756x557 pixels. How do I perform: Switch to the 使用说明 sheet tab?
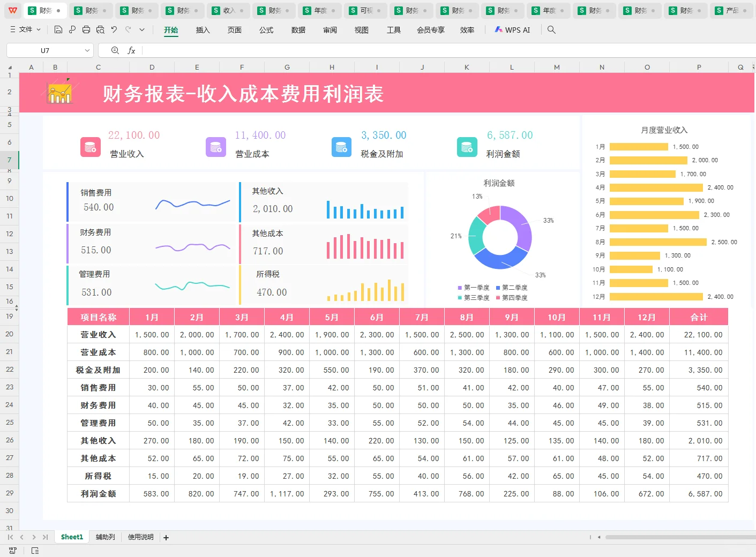141,537
